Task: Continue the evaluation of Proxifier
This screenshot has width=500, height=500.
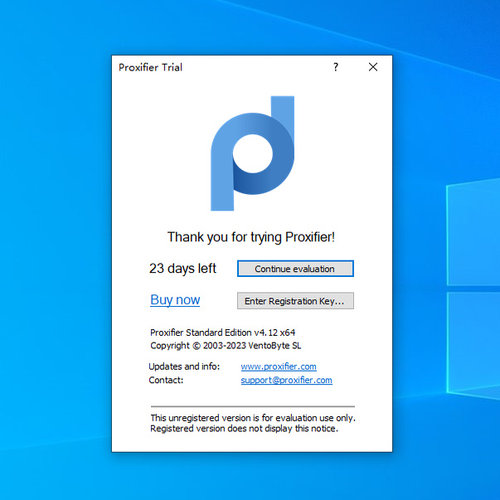Action: click(295, 269)
